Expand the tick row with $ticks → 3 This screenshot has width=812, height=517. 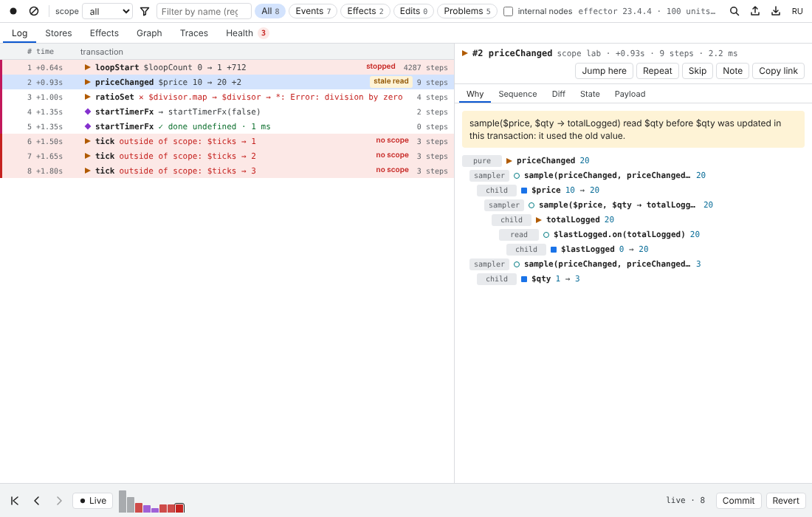pyautogui.click(x=88, y=171)
